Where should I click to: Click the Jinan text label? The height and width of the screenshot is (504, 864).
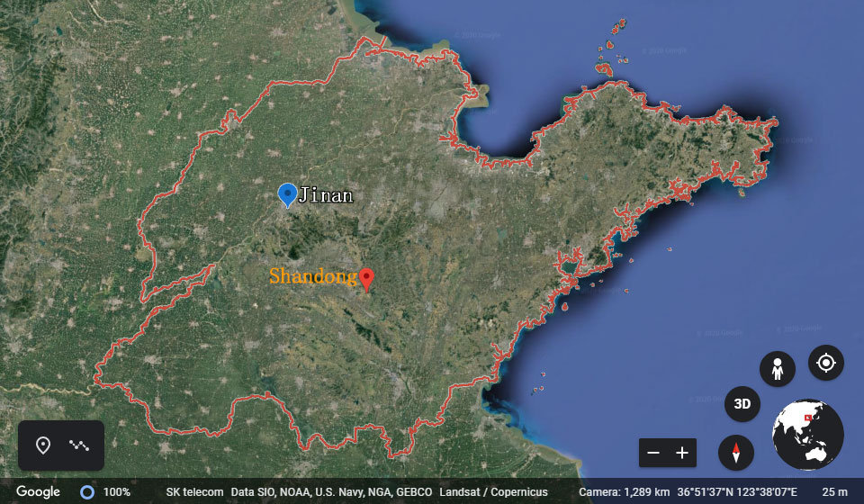(326, 194)
